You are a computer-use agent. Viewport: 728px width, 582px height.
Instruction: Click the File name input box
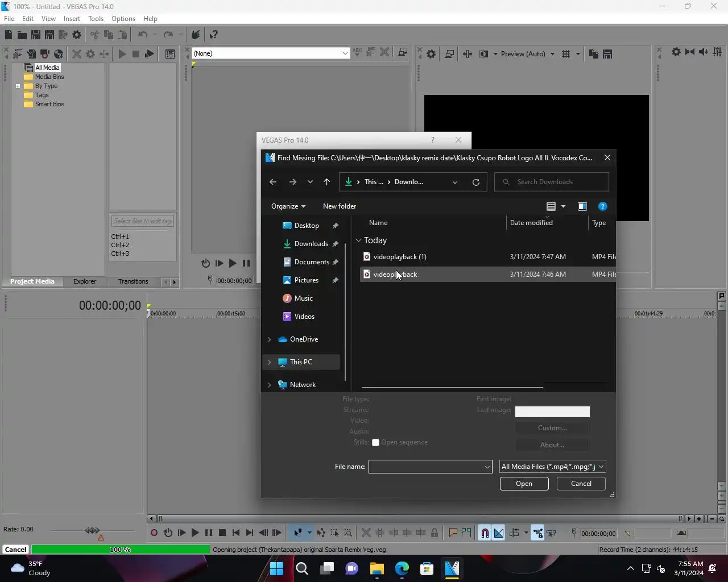point(430,467)
